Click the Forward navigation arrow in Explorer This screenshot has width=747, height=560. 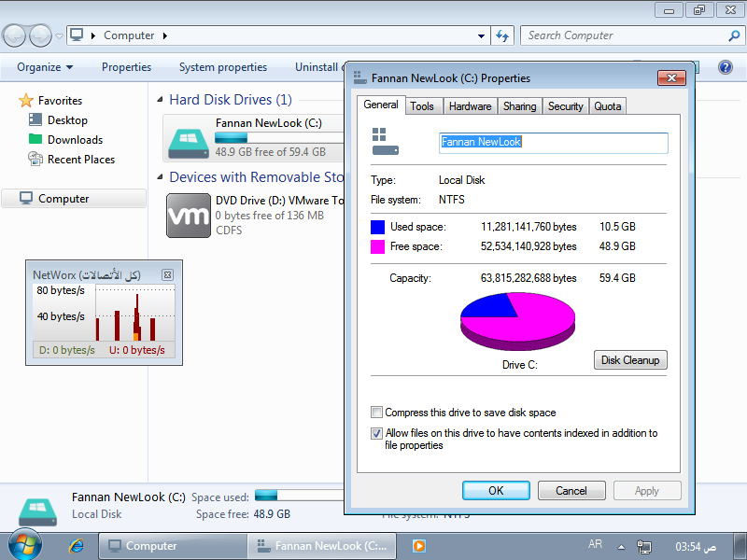point(41,35)
